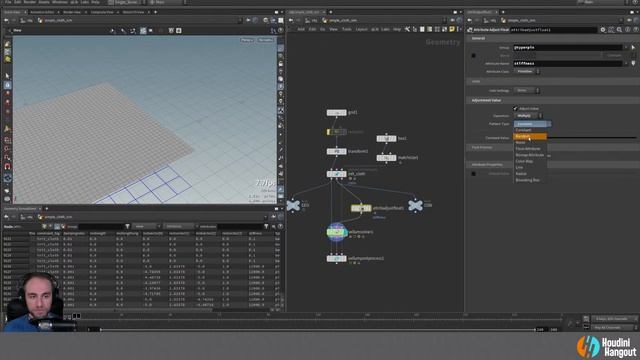Screen dimensions: 640x360
Task: Select the Select tool in viewport toolbar
Action: click(x=7, y=76)
